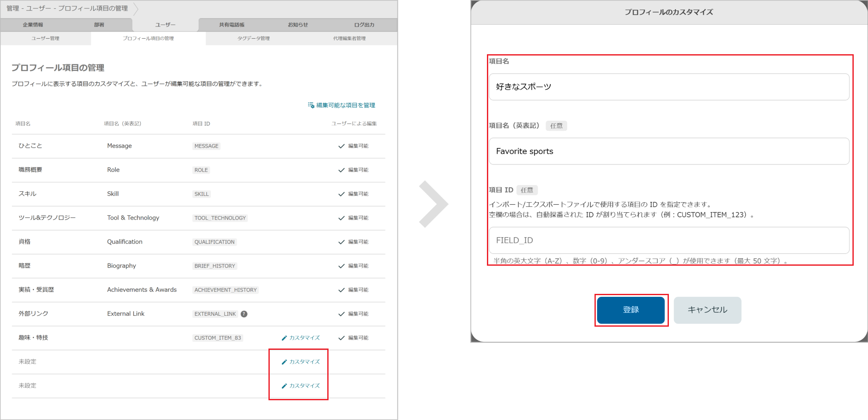868x420 pixels.
Task: Click the gear icon beside 編集可能な項目を管理
Action: (x=312, y=105)
